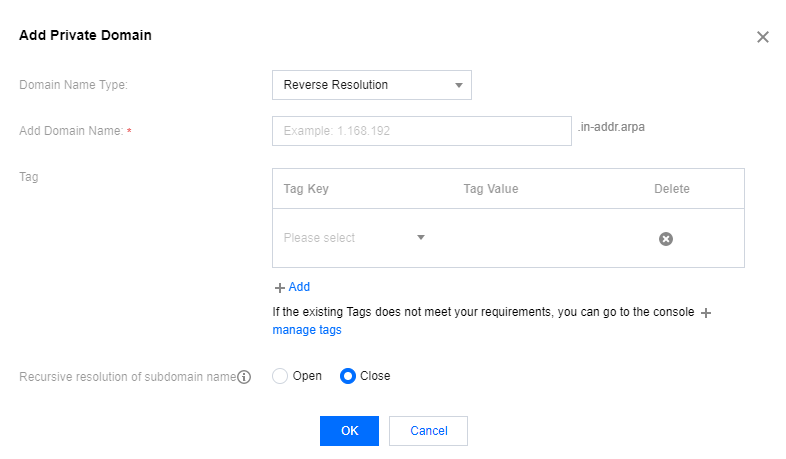Click info icon beside Recursive resolution label
This screenshot has height=459, width=786.
244,377
